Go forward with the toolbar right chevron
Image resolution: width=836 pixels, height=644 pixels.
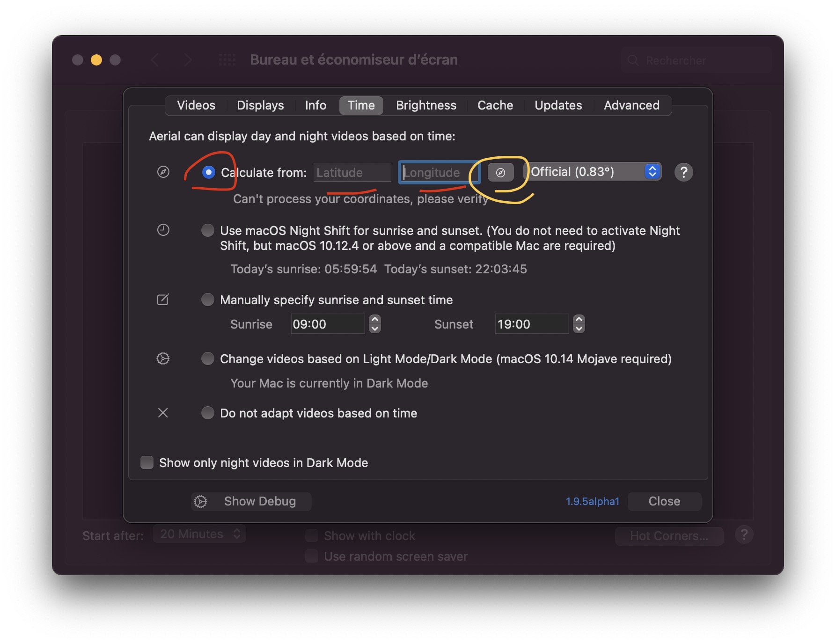[x=188, y=60]
